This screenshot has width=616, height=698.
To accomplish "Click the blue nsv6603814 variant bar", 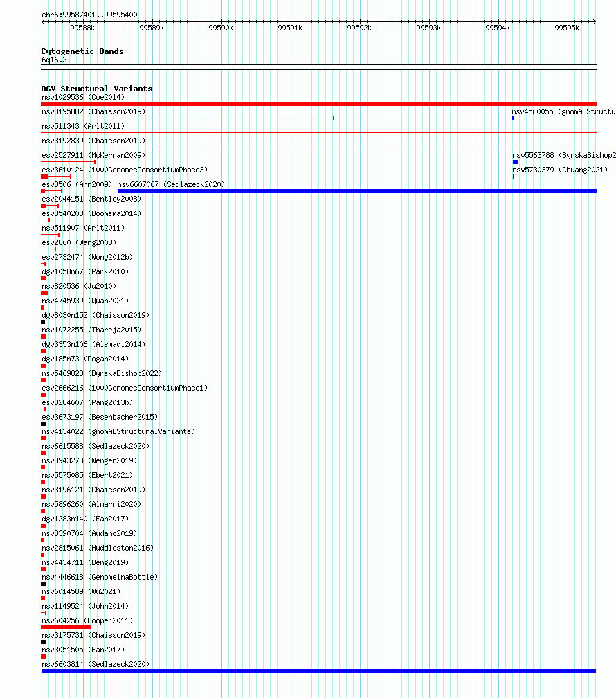I will 318,671.
